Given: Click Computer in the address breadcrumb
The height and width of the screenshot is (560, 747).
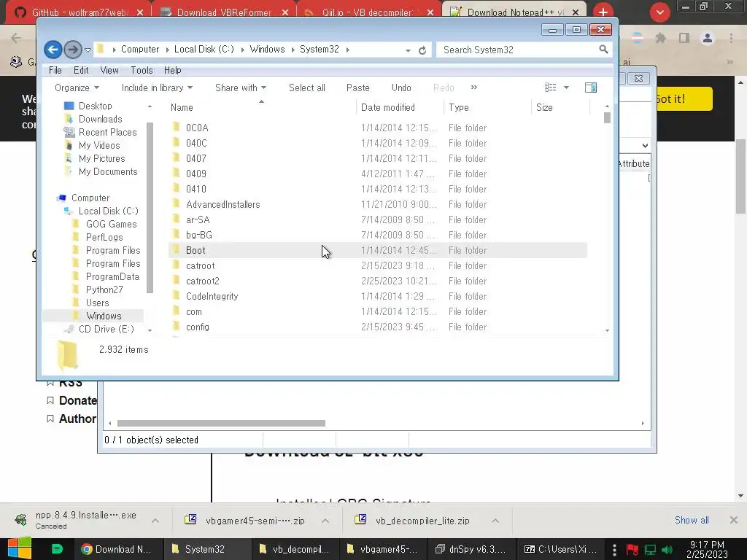Looking at the screenshot, I should (139, 49).
